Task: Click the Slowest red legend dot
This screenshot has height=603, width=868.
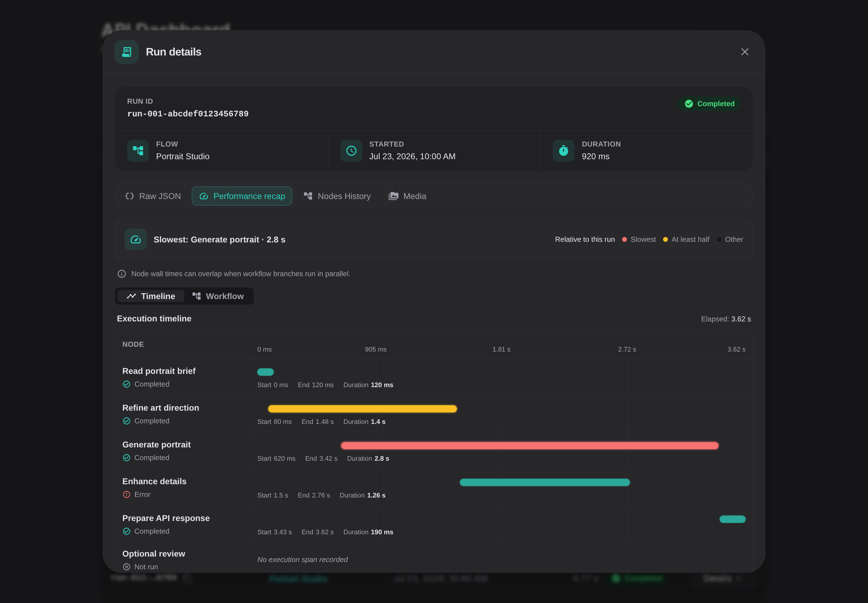Action: coord(624,239)
